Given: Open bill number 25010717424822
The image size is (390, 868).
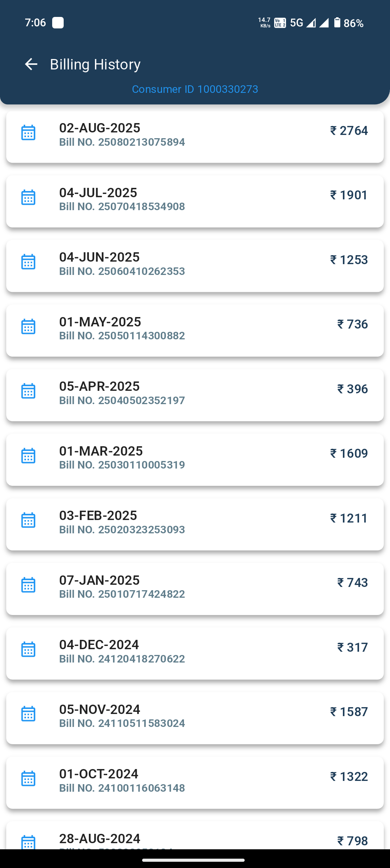Looking at the screenshot, I should (122, 594).
